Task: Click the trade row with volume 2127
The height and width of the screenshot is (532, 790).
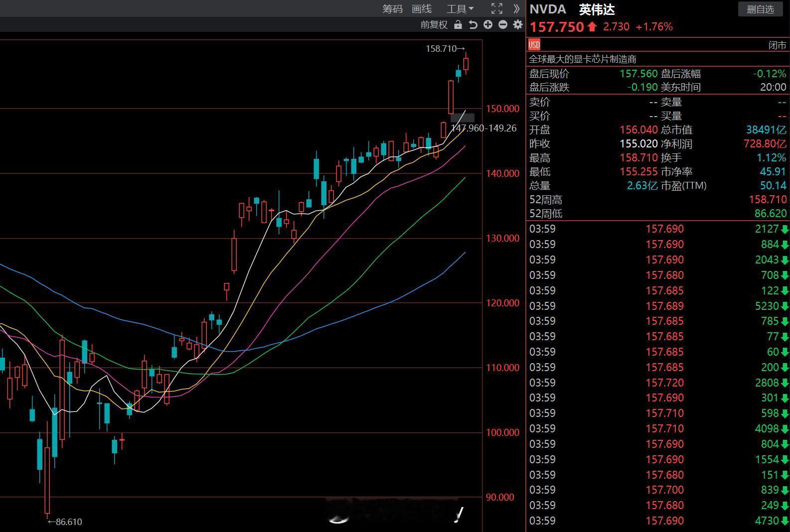Action: coord(658,229)
